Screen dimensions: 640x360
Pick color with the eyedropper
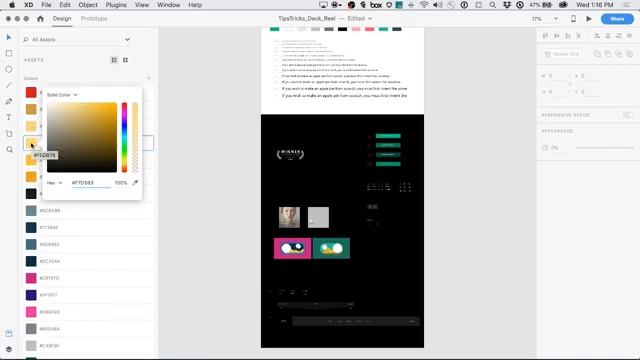135,182
